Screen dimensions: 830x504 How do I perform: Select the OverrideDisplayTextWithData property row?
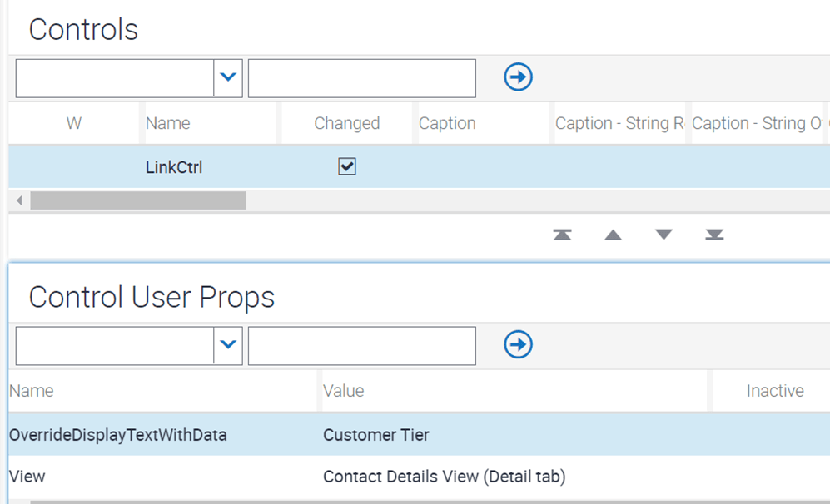(420, 435)
